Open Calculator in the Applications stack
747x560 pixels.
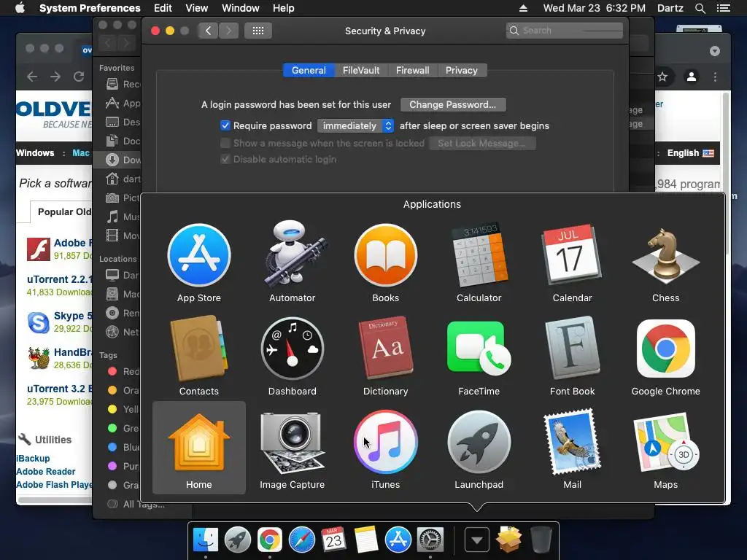[x=479, y=254]
